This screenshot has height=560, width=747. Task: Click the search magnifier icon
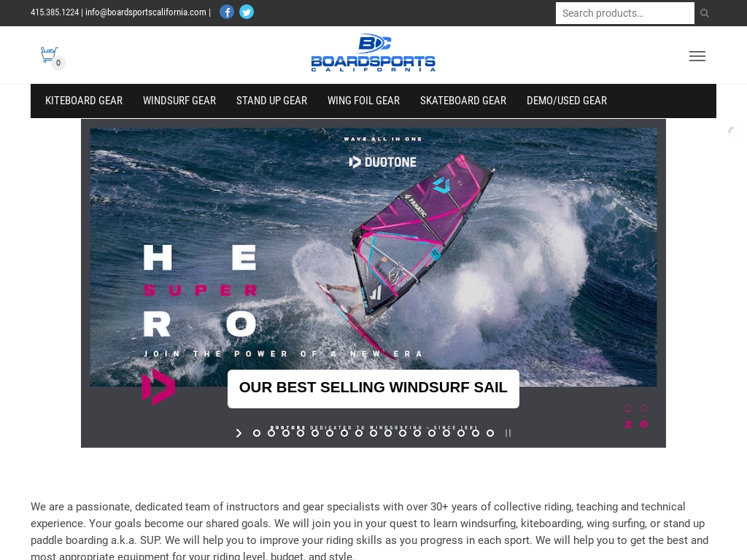click(x=705, y=13)
